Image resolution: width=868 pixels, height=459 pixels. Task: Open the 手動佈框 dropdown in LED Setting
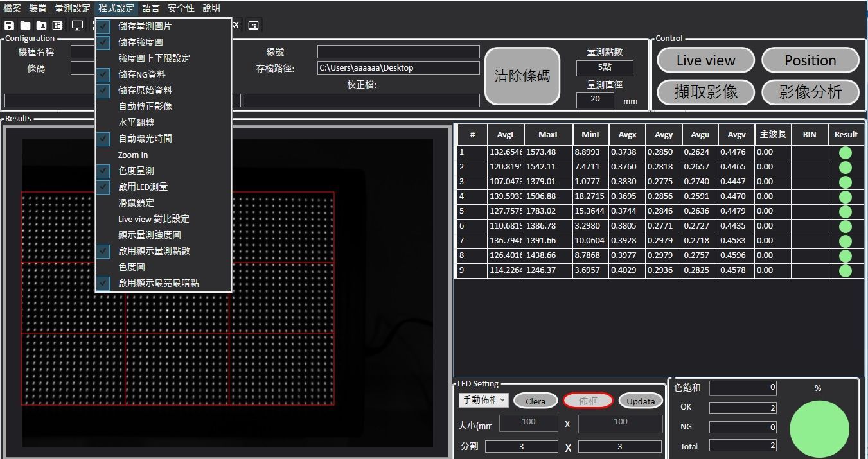point(483,400)
